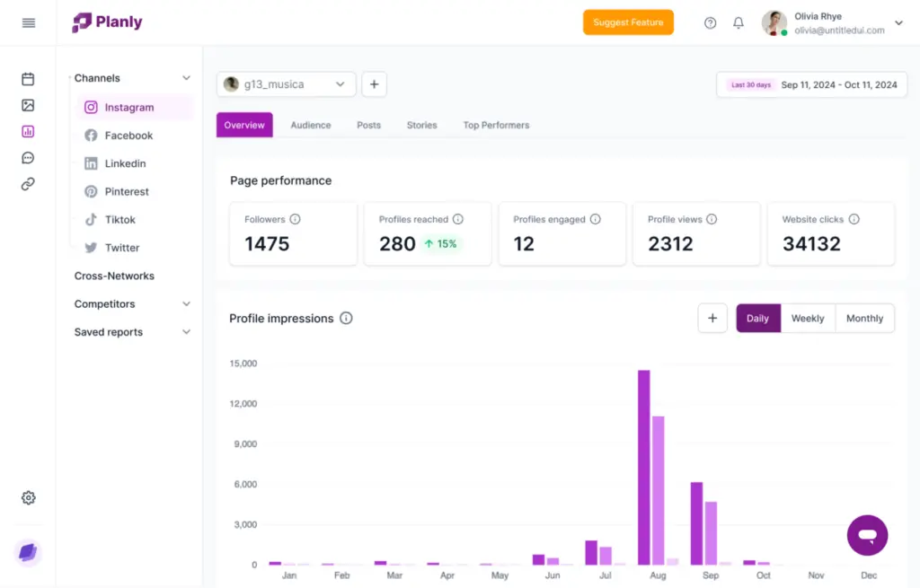The width and height of the screenshot is (920, 588).
Task: Collapse the Channels section
Action: tap(187, 78)
